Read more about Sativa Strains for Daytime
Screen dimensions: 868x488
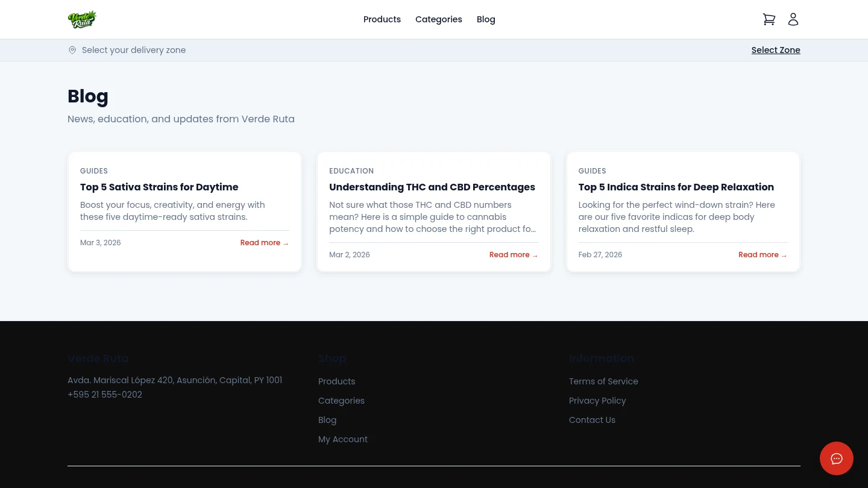[264, 243]
